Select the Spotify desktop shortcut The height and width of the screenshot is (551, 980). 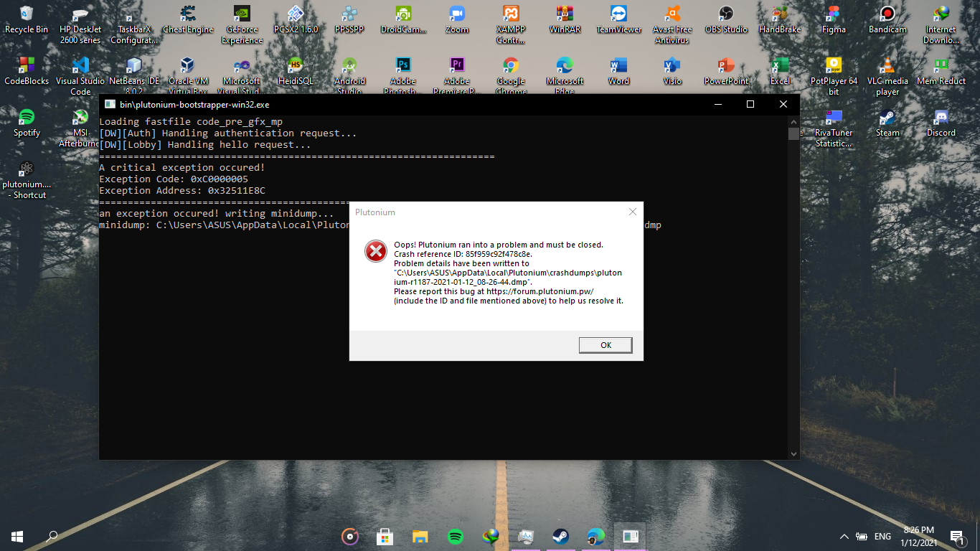[x=27, y=123]
